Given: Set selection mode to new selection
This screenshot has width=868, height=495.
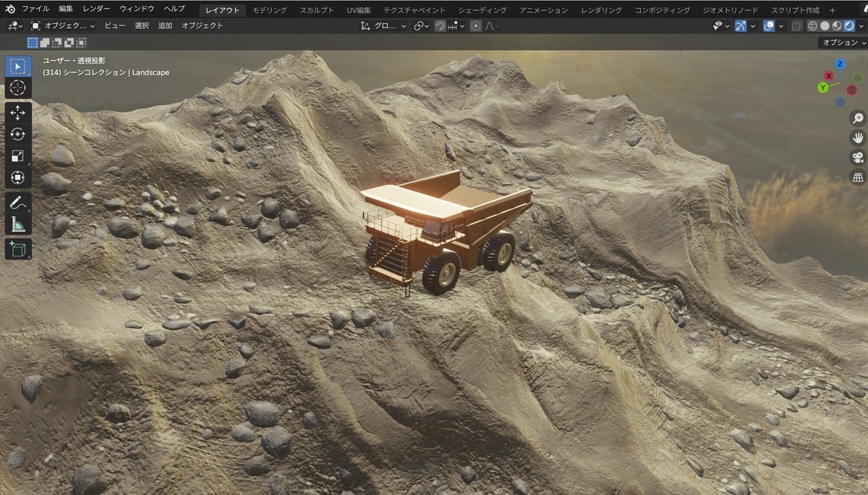Looking at the screenshot, I should click(33, 43).
